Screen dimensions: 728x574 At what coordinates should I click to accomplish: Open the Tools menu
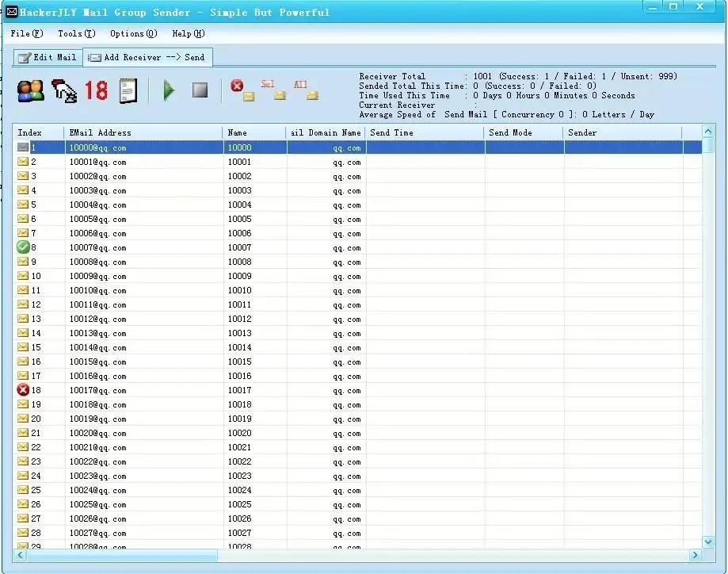click(77, 33)
